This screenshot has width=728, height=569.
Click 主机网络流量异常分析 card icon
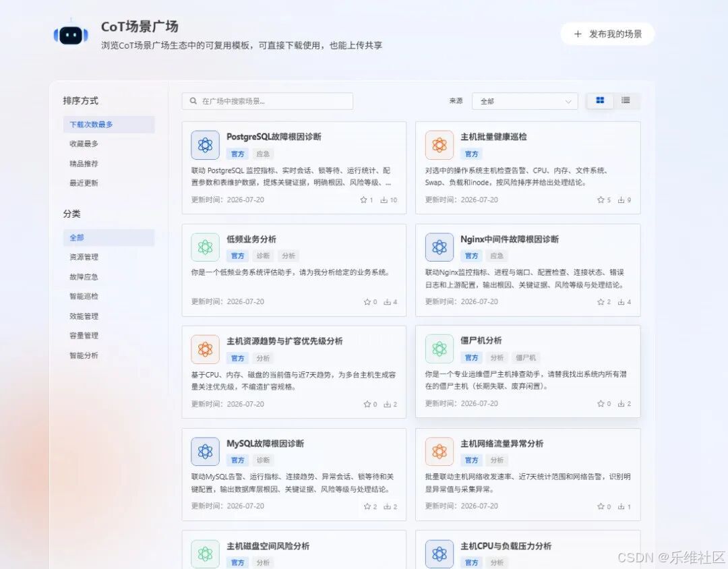click(x=439, y=452)
